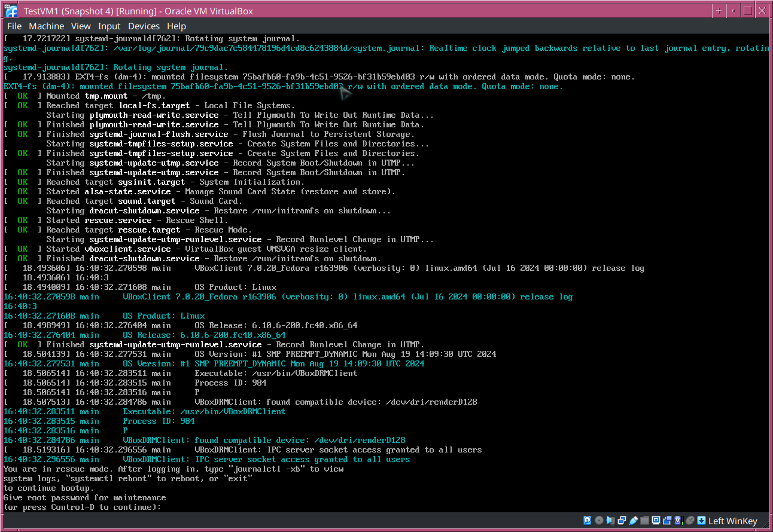Click the network adapters status icon
Viewport: 773px width, 532px height.
tap(622, 521)
